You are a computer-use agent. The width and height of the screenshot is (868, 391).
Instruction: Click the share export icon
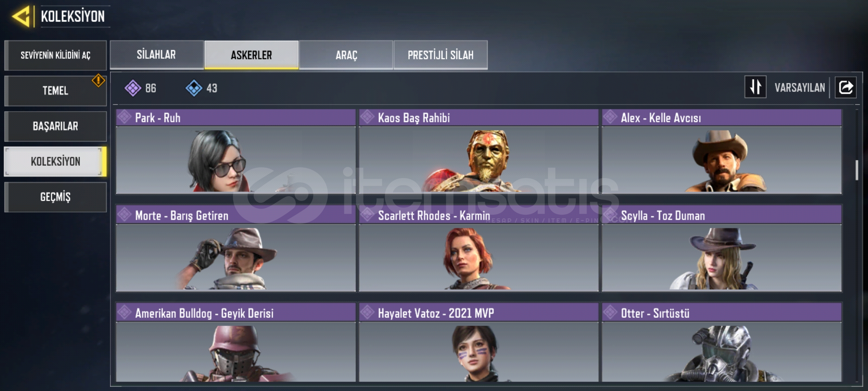846,87
